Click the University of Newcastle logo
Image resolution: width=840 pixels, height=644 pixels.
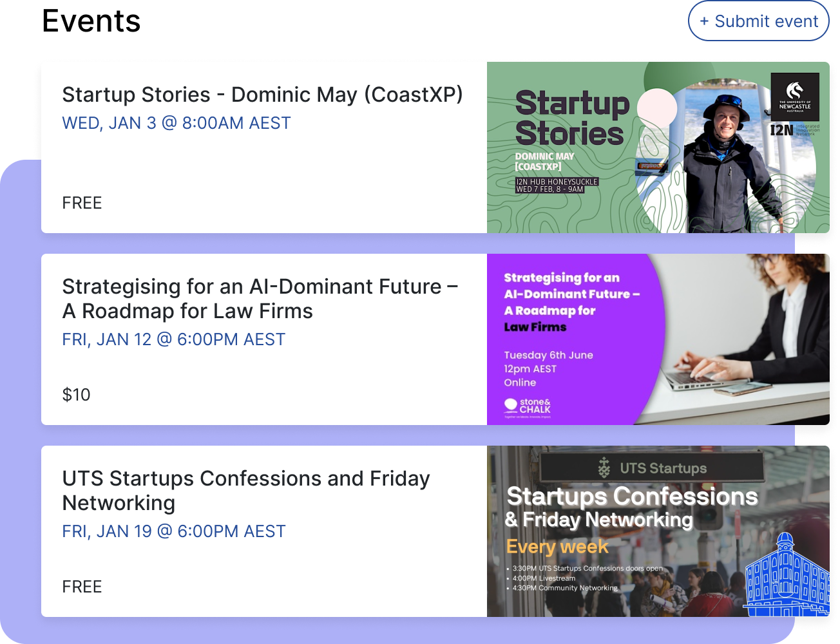pyautogui.click(x=795, y=96)
